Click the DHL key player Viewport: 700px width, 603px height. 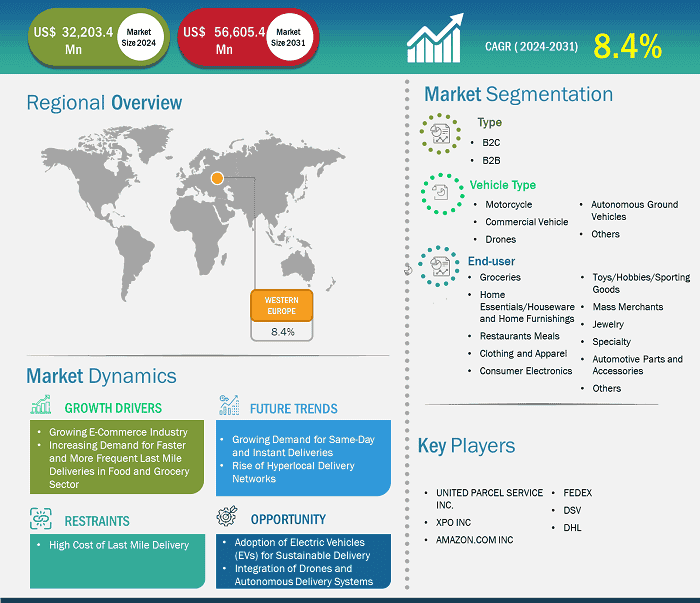click(572, 528)
